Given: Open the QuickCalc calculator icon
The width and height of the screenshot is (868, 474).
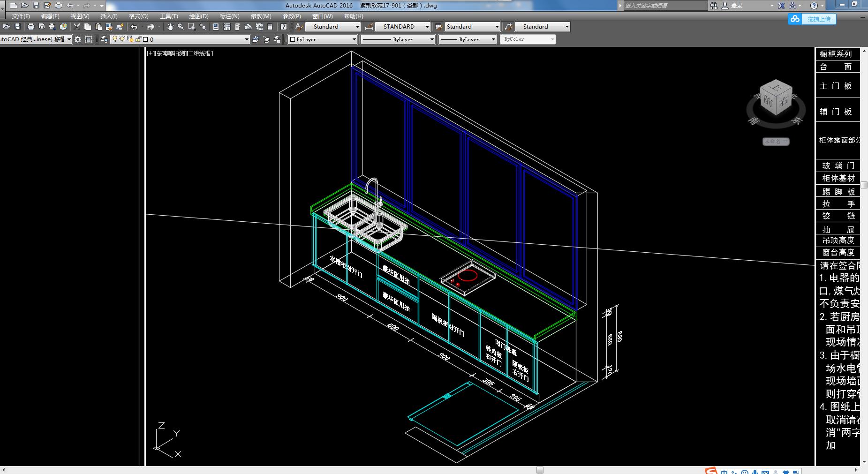Looking at the screenshot, I should click(x=270, y=27).
